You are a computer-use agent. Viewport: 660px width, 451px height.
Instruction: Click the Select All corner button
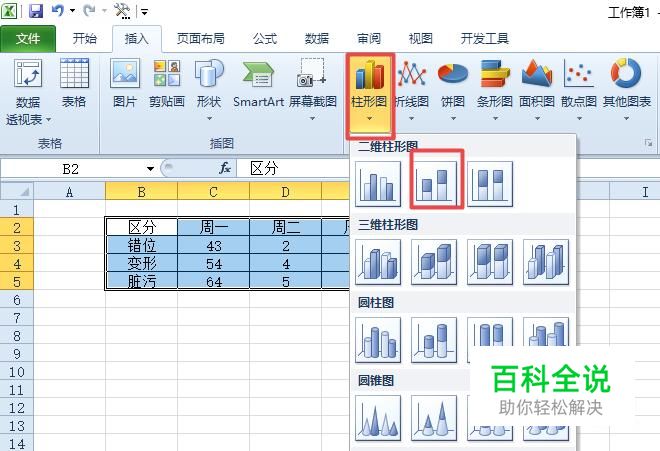click(17, 192)
